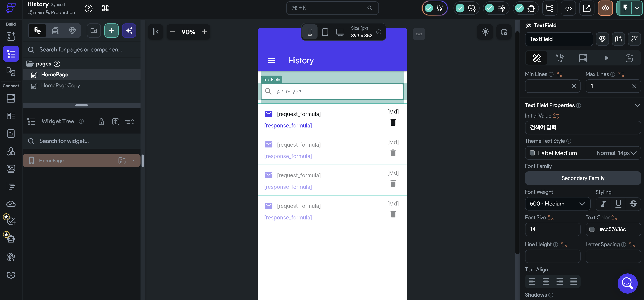The image size is (644, 300).
Task: Zoom out with the minus icon
Action: click(x=172, y=32)
